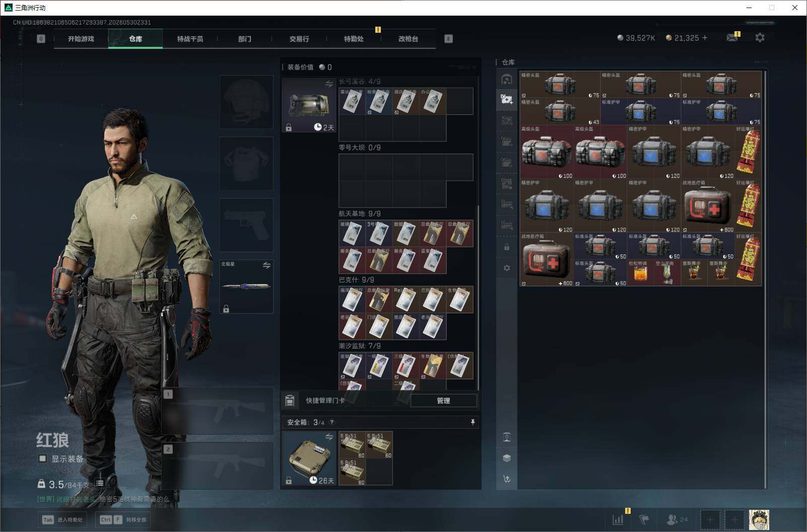The height and width of the screenshot is (532, 807).
Task: Select the 精密头盔 item valued 43
Action: tap(560, 111)
